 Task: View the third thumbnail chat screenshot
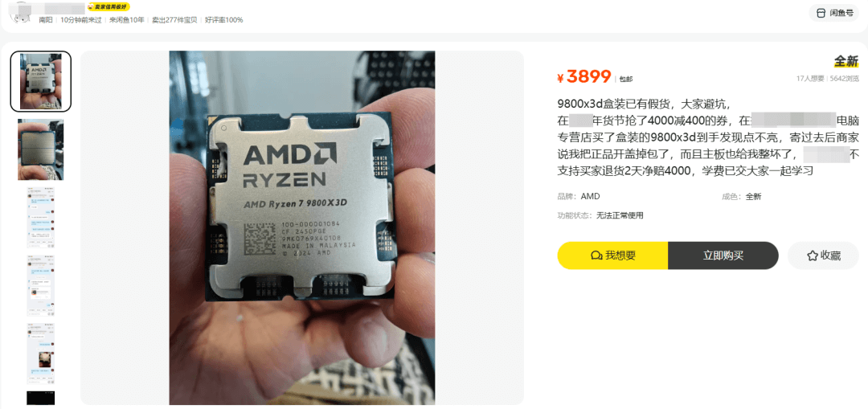(x=41, y=218)
